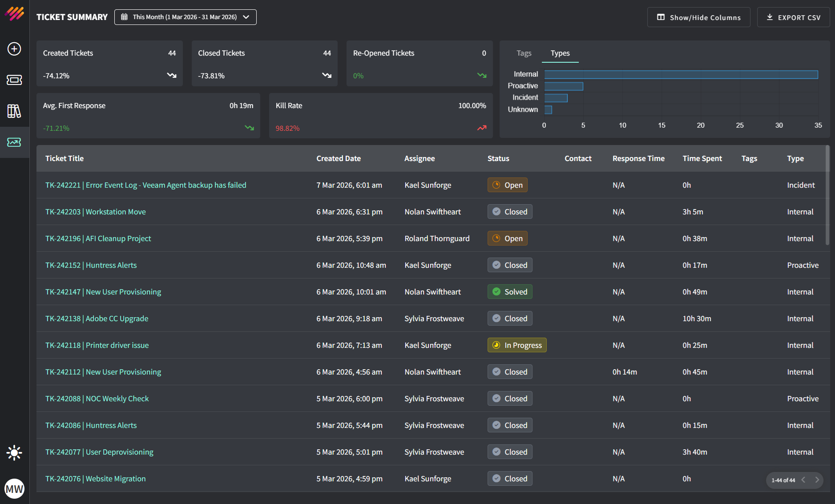Click the Show/Hide Columns button

[698, 17]
